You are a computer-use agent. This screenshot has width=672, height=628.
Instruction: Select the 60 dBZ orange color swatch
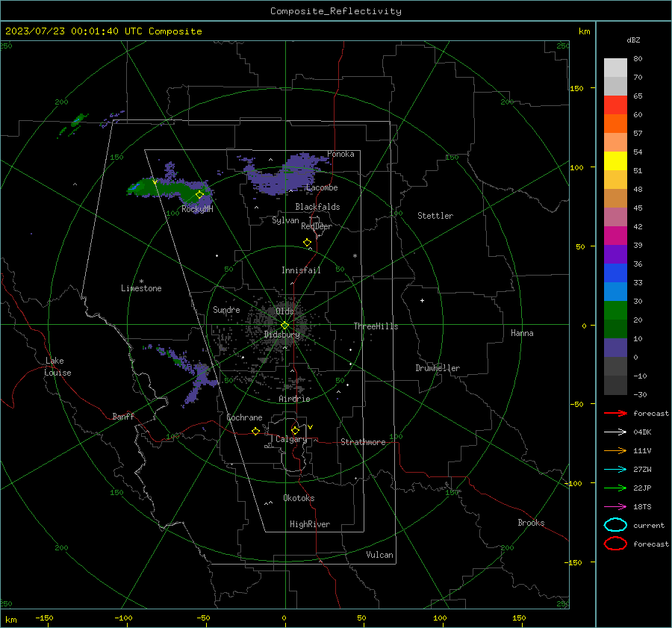615,124
